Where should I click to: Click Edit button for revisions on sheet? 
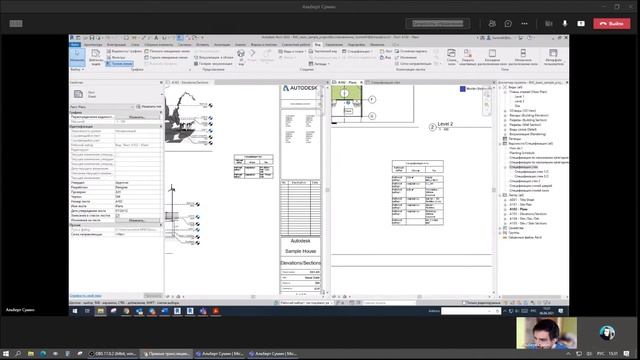137,220
